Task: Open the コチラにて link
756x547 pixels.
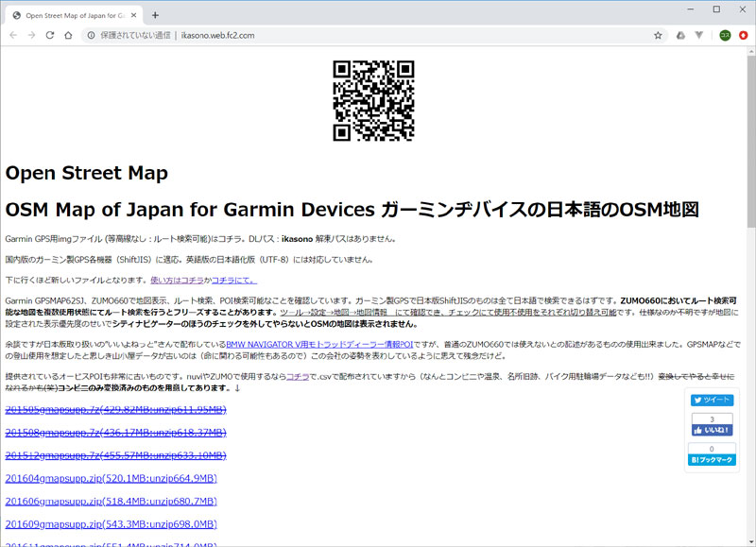Action: click(x=234, y=280)
